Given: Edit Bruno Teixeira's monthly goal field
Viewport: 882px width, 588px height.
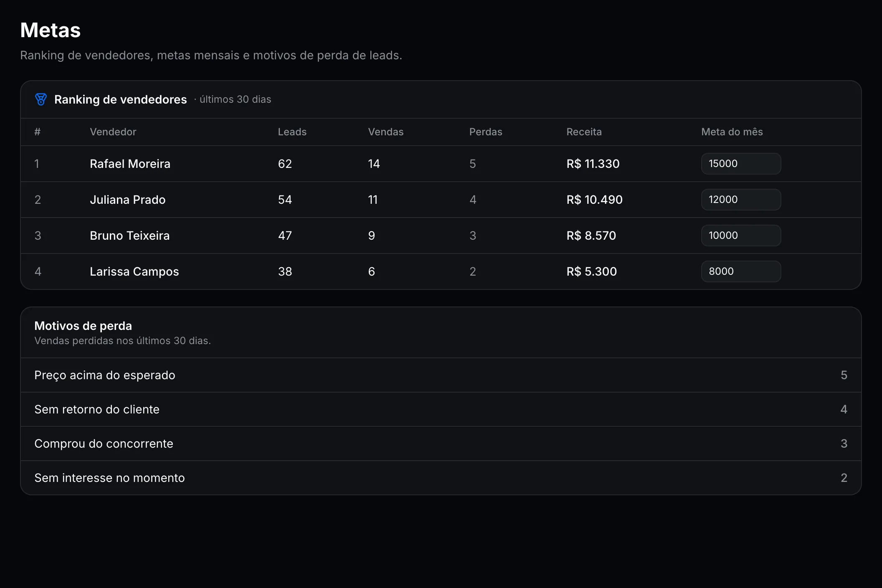Looking at the screenshot, I should [x=741, y=236].
